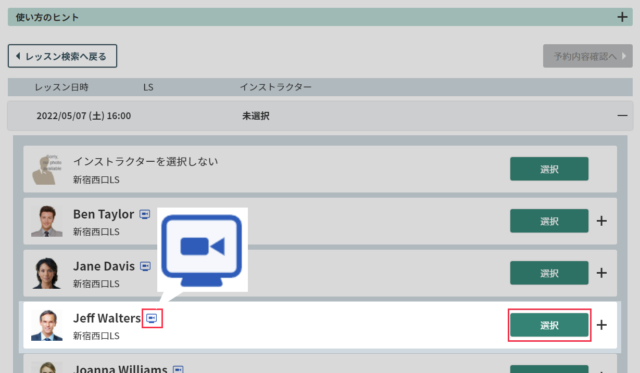Expand the 使い方のヒント section plus icon
The image size is (640, 373).
coord(622,17)
